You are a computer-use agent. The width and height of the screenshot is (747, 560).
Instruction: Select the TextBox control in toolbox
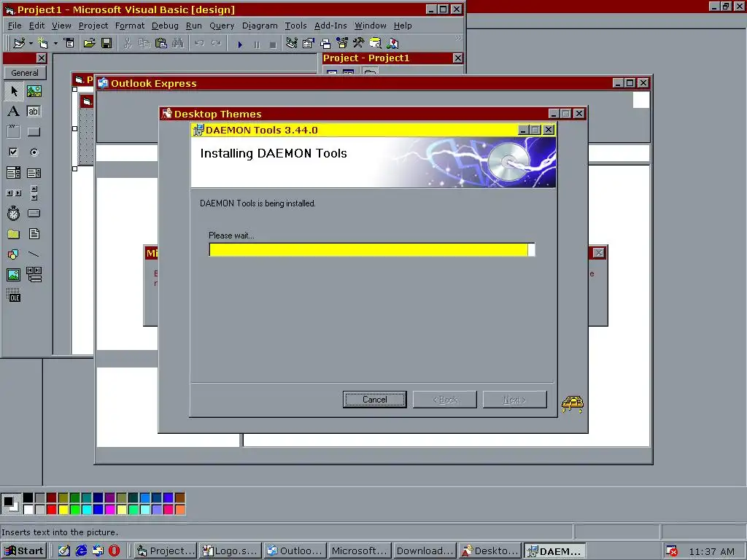34,112
